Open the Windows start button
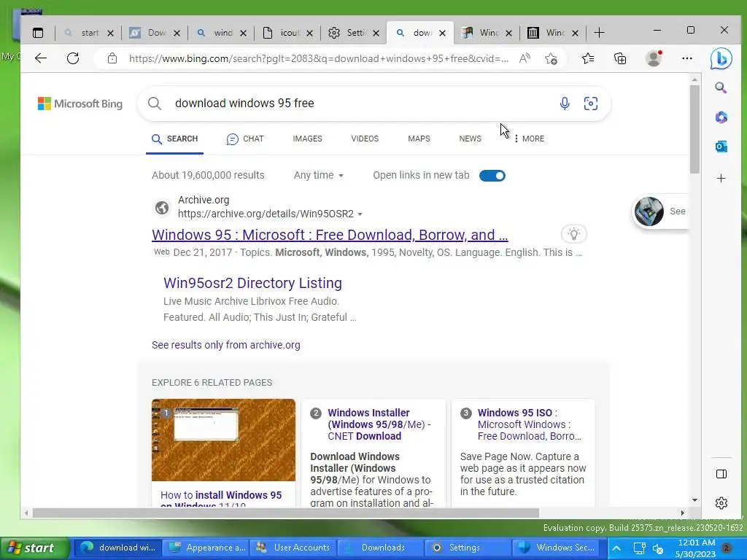 [34, 548]
